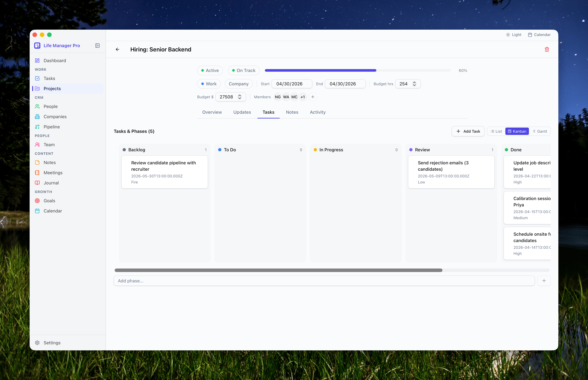Click the Journal book icon

(37, 183)
